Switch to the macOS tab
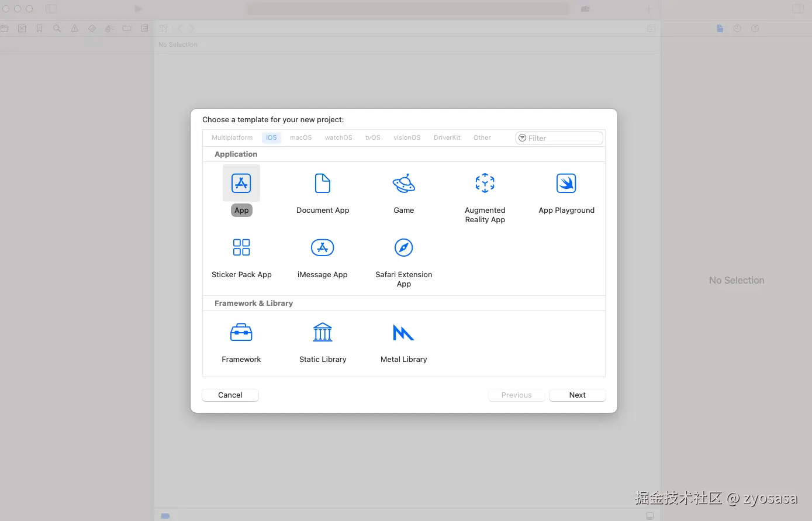The height and width of the screenshot is (521, 812). [x=301, y=138]
